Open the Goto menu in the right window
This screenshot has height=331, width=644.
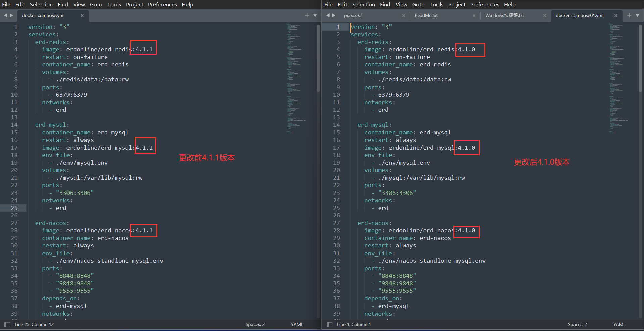[418, 4]
